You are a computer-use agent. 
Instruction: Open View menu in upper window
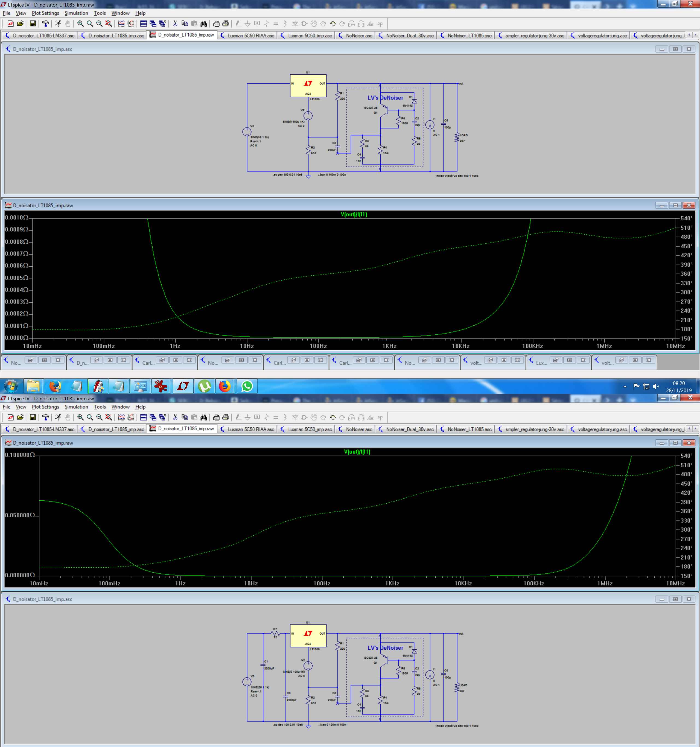coord(21,13)
